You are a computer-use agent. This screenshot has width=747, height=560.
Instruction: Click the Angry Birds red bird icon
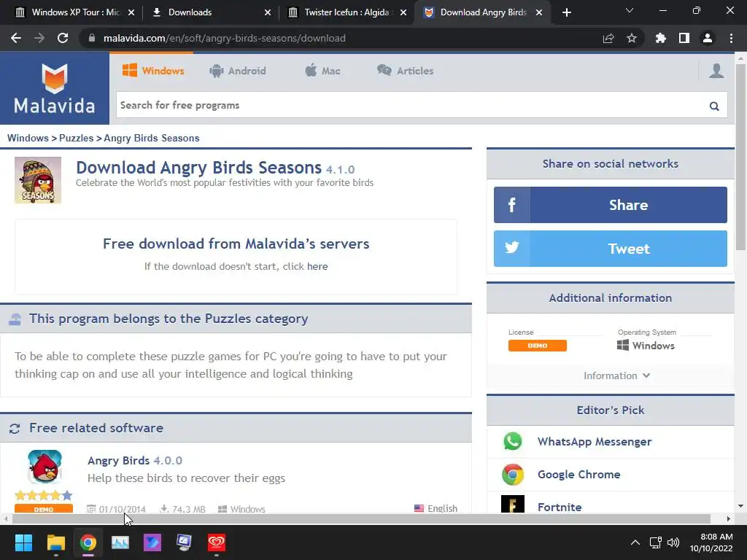click(44, 467)
